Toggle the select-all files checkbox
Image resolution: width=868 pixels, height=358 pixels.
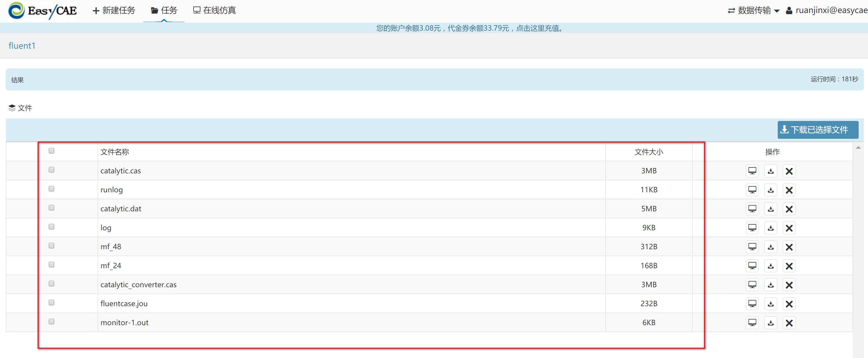coord(52,151)
